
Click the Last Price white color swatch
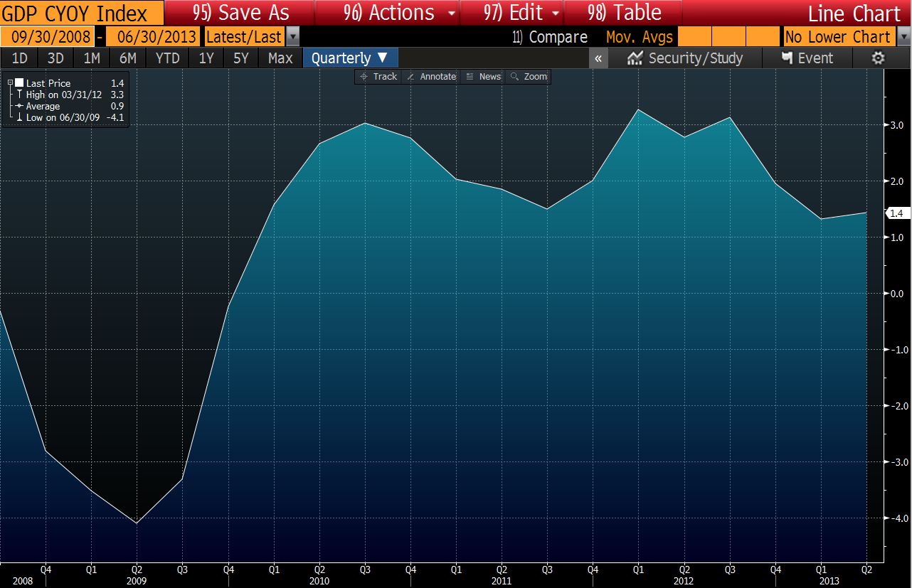pos(19,83)
